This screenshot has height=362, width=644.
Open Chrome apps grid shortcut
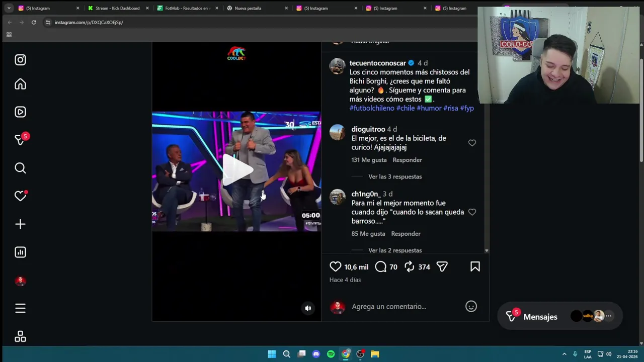9,35
